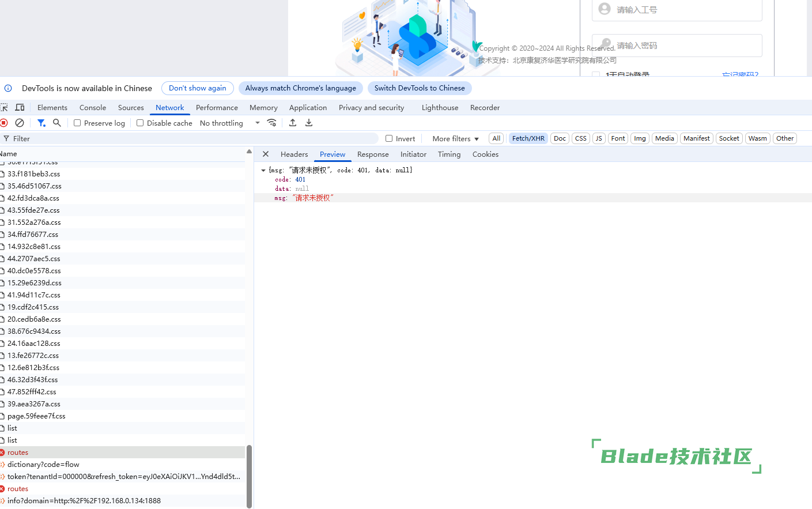Toggle the Media filter
This screenshot has width=812, height=509.
[x=664, y=138]
